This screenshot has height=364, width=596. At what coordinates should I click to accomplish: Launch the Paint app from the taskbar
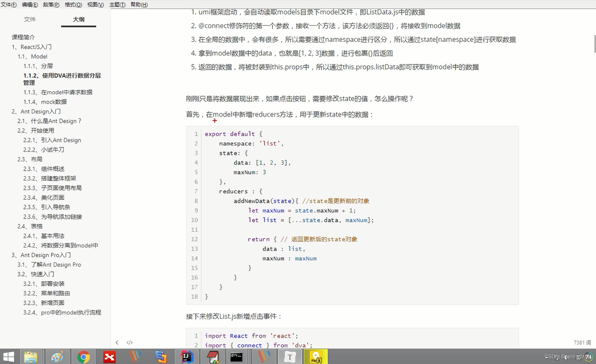[x=57, y=357]
